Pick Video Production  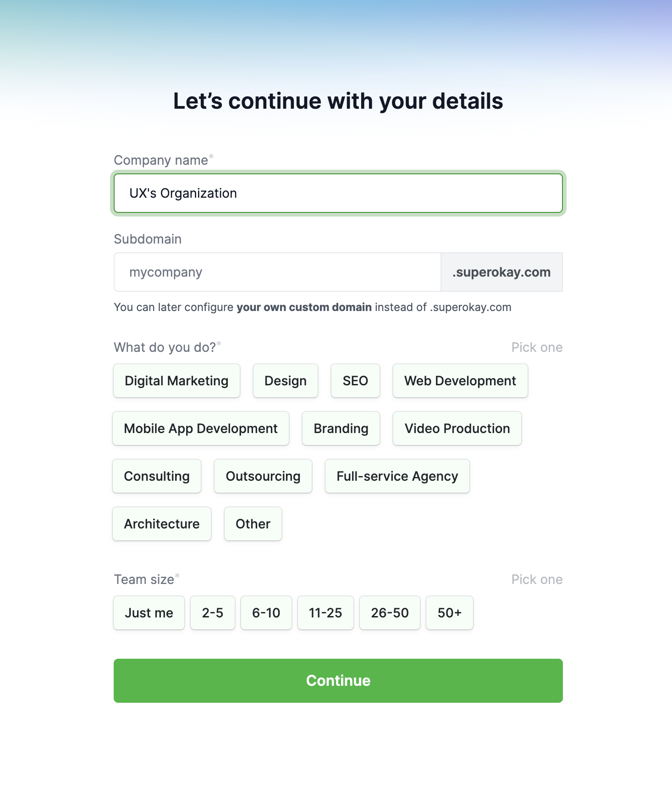(x=457, y=428)
